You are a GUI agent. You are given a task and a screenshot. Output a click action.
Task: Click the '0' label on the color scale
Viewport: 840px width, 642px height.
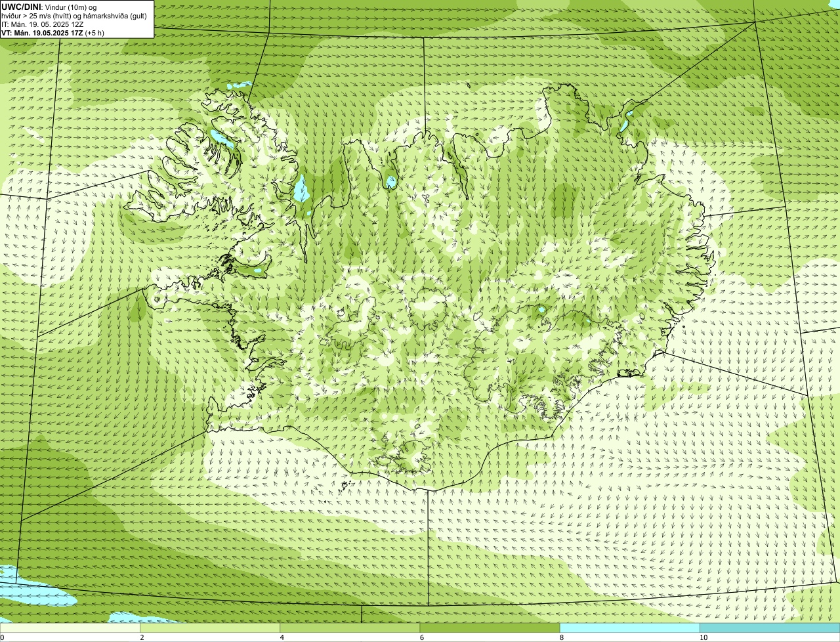[x=2, y=637]
